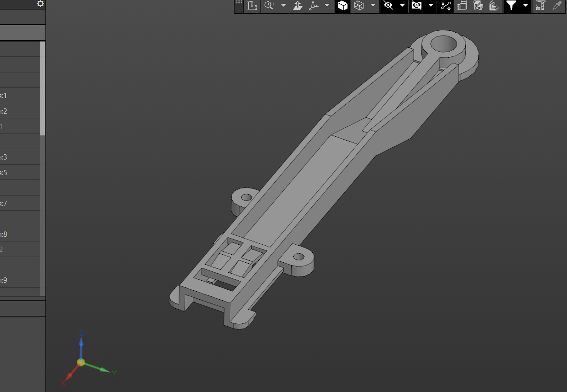This screenshot has height=392, width=567.
Task: Click the coordinate system sketch icon
Action: (x=252, y=6)
